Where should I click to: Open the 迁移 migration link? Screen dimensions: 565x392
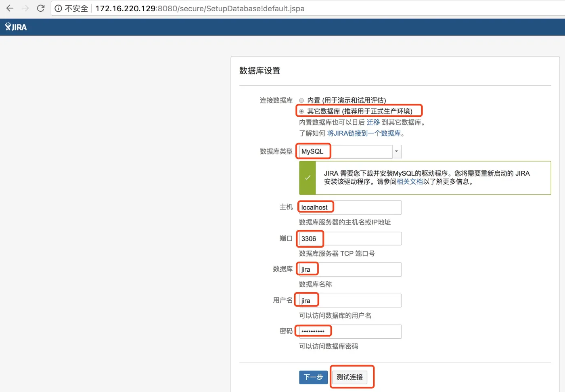(373, 122)
